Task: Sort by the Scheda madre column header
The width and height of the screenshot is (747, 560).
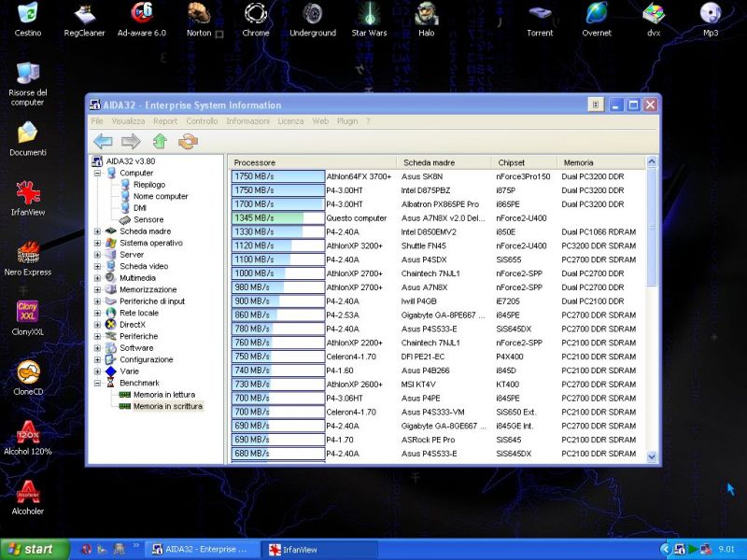Action: point(444,162)
